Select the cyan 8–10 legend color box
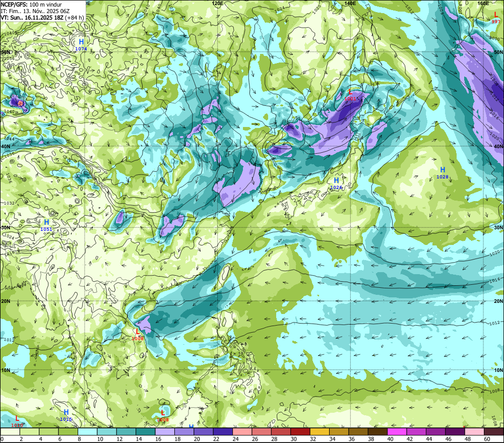Screen dimensions: 504x443 tap(87, 432)
